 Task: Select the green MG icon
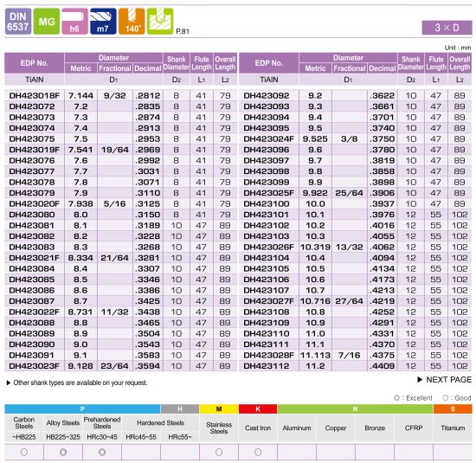47,22
